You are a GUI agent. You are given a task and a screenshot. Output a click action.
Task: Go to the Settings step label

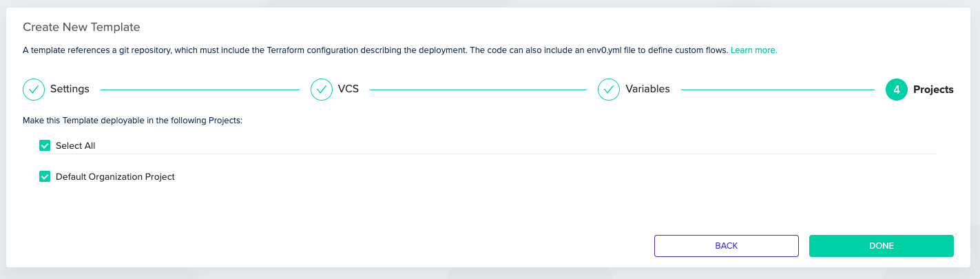[x=70, y=90]
